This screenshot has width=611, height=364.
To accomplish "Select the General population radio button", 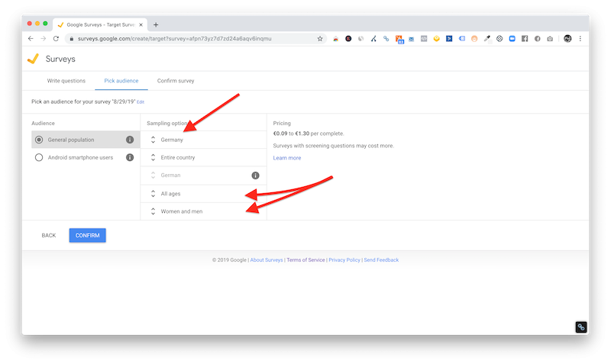I will coord(39,140).
